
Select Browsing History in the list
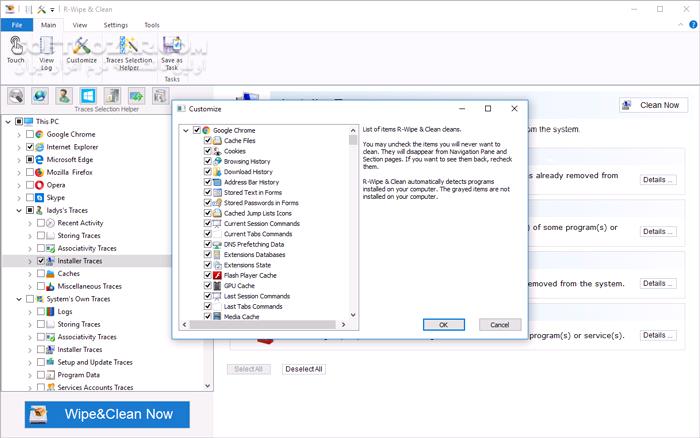246,161
